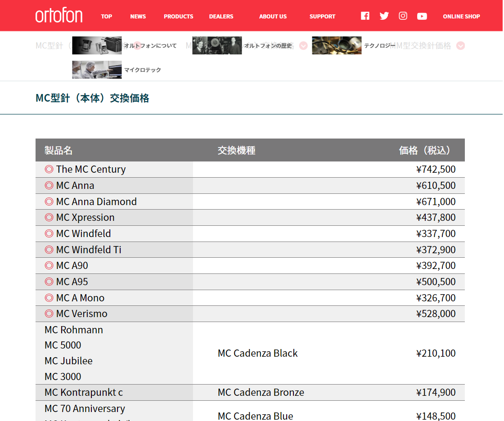The height and width of the screenshot is (421, 504).
Task: Go to TOP in the header
Action: pos(106,16)
